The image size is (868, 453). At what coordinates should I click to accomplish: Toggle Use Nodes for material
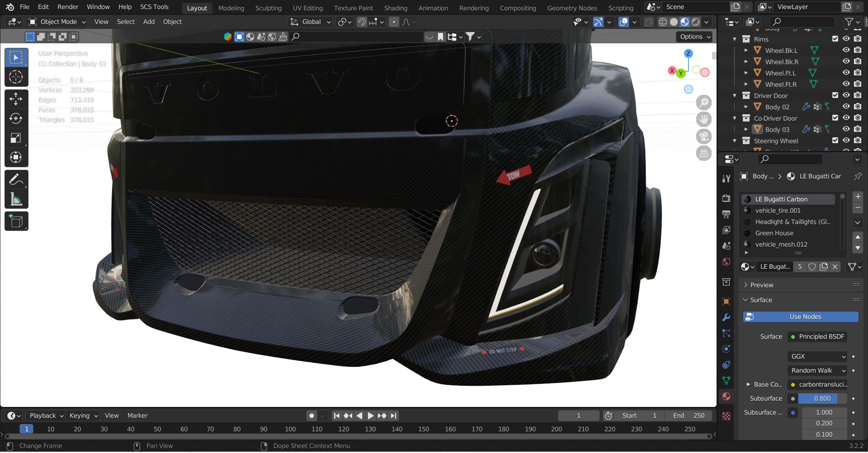pyautogui.click(x=801, y=317)
